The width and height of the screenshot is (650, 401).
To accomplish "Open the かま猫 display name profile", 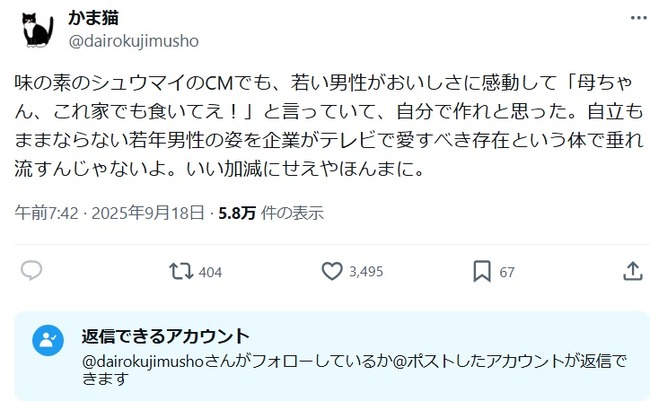I will (x=94, y=18).
